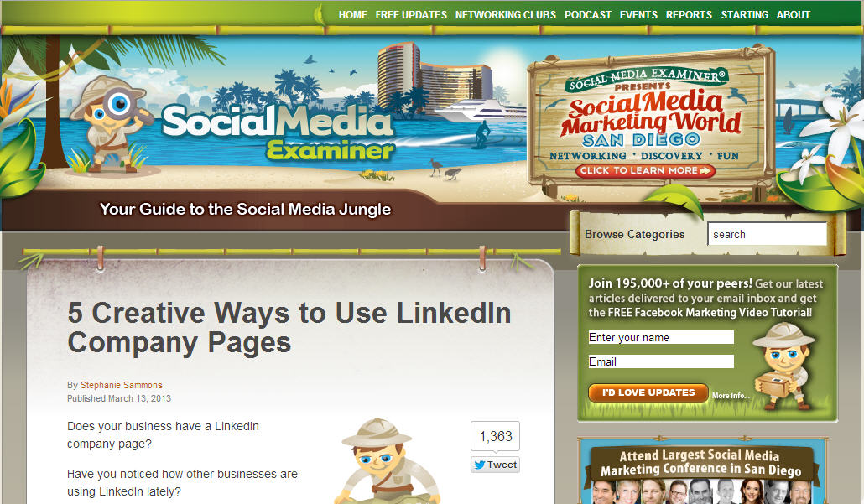
Task: Click the Twitter bird Tweet button
Action: click(495, 465)
